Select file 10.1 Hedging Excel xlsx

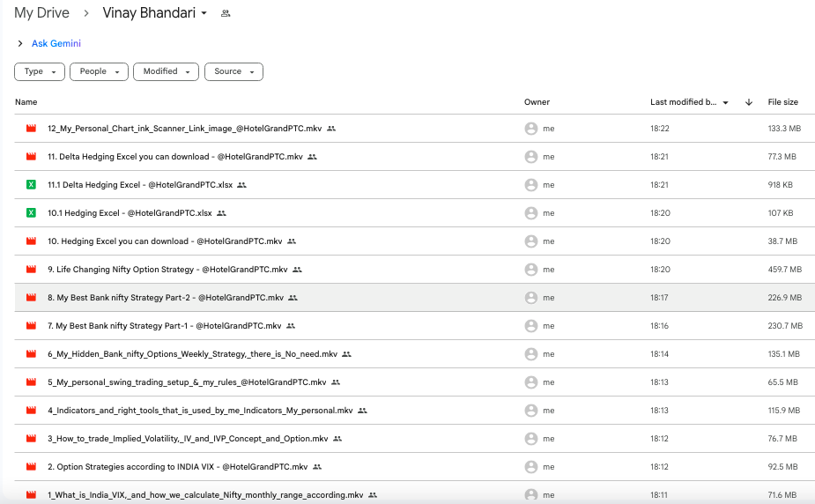[x=130, y=213]
